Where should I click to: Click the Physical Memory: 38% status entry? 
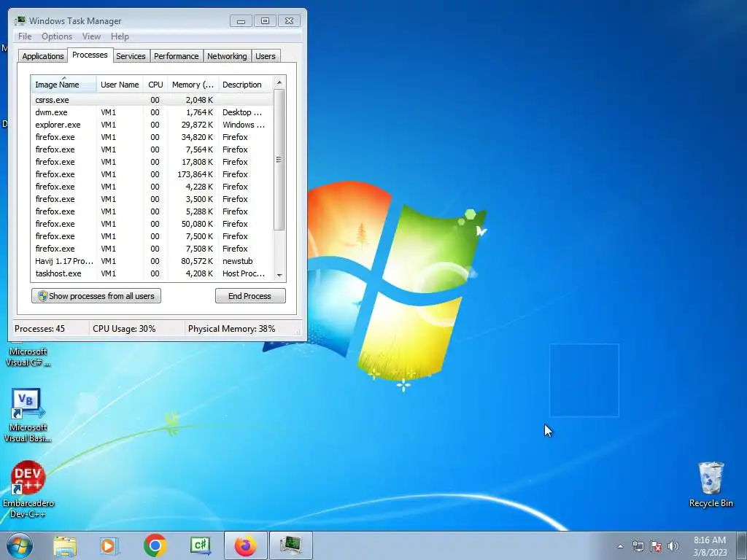point(231,329)
